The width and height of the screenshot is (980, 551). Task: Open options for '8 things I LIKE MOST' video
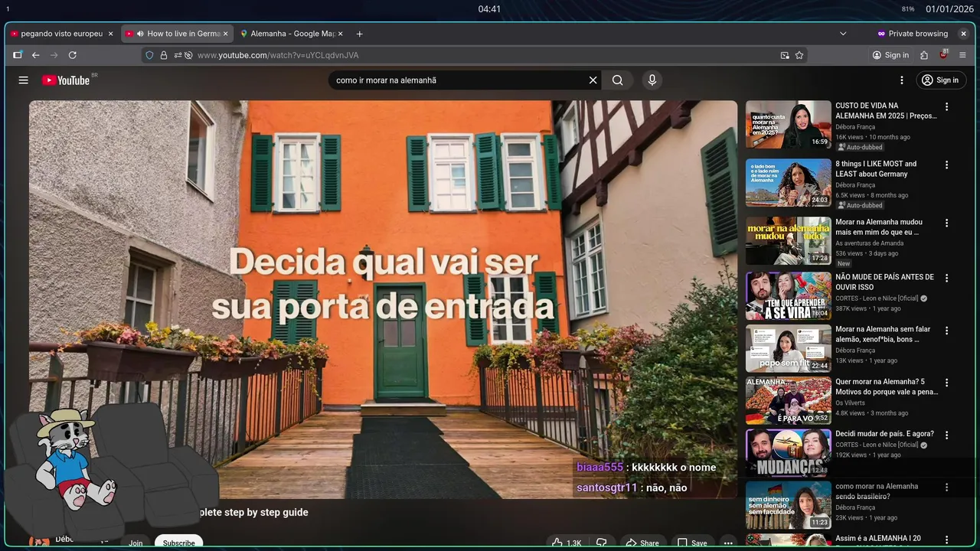pyautogui.click(x=946, y=165)
